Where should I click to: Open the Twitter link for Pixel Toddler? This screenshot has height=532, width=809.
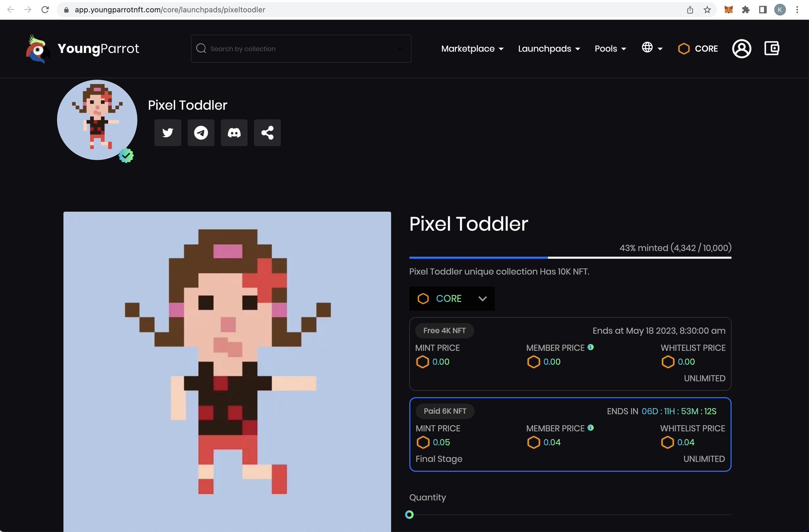pyautogui.click(x=167, y=133)
